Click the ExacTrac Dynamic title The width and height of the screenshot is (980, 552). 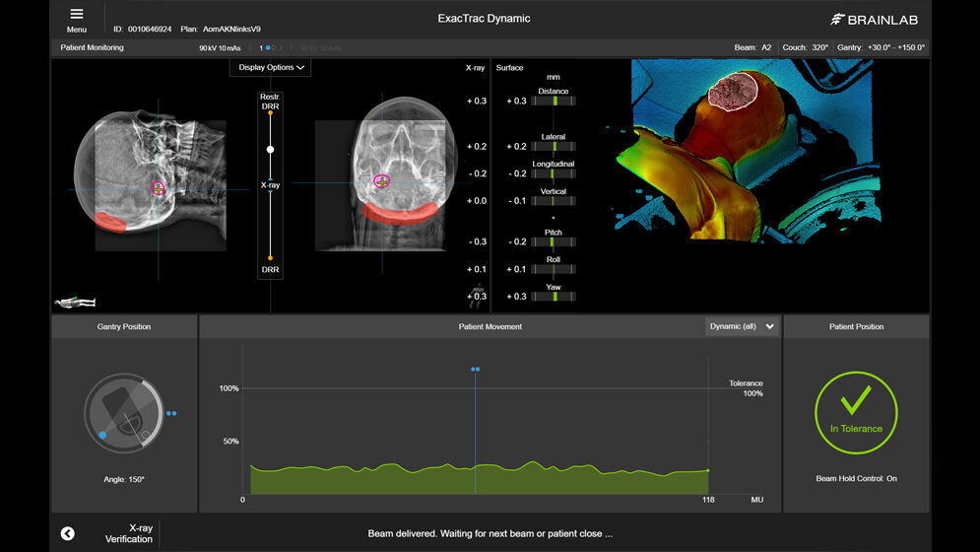coord(484,19)
